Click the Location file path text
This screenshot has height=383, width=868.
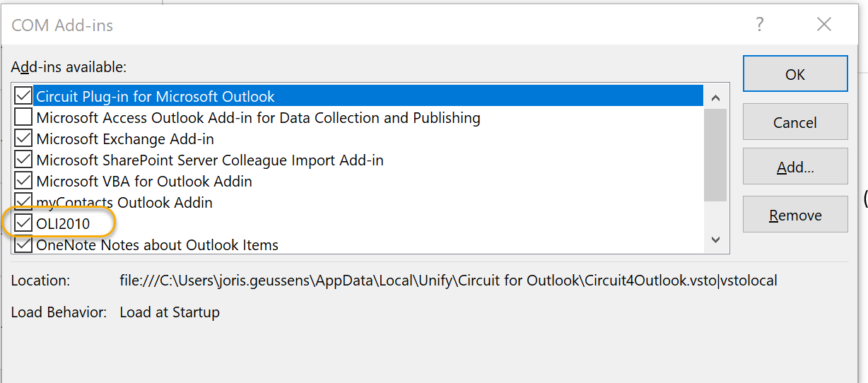coord(448,281)
